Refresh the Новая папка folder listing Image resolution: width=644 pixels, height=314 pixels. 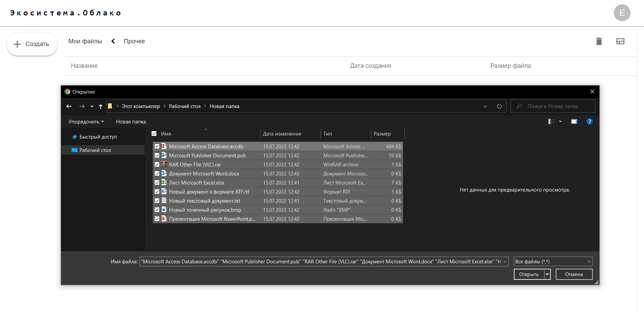click(x=499, y=106)
